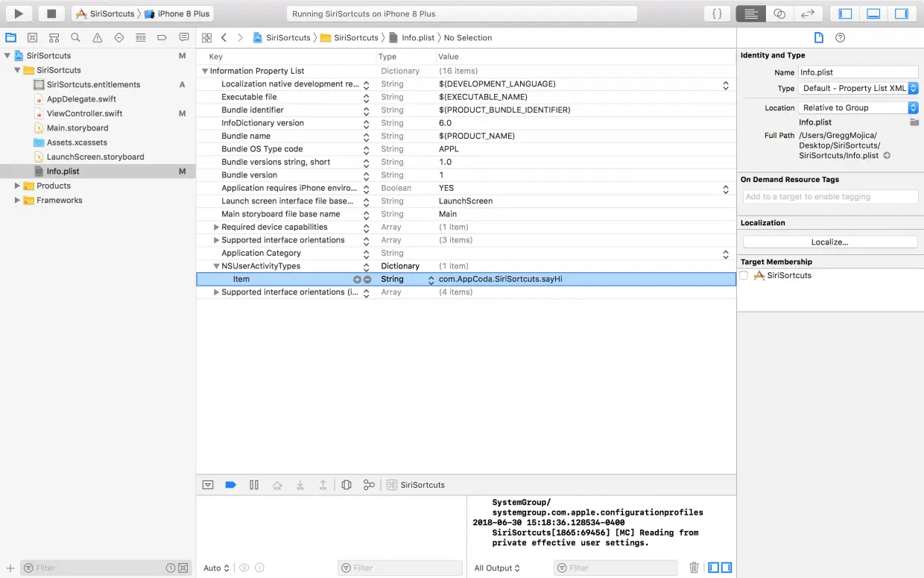The height and width of the screenshot is (578, 924).
Task: Open the find navigator search icon
Action: [75, 37]
